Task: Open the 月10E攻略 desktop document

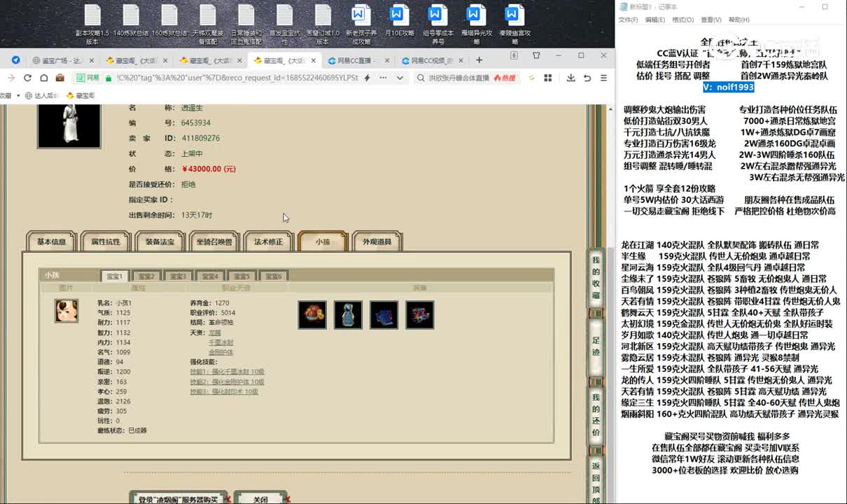Action: click(398, 23)
